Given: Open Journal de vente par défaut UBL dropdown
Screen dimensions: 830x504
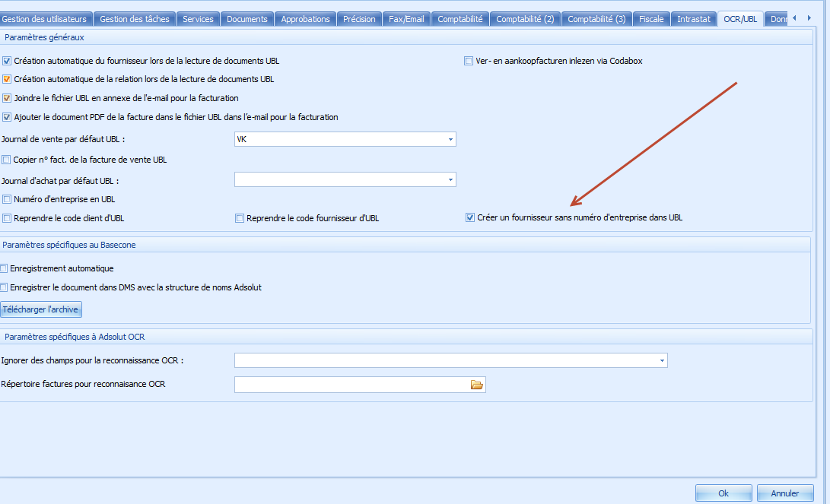Looking at the screenshot, I should pos(450,140).
